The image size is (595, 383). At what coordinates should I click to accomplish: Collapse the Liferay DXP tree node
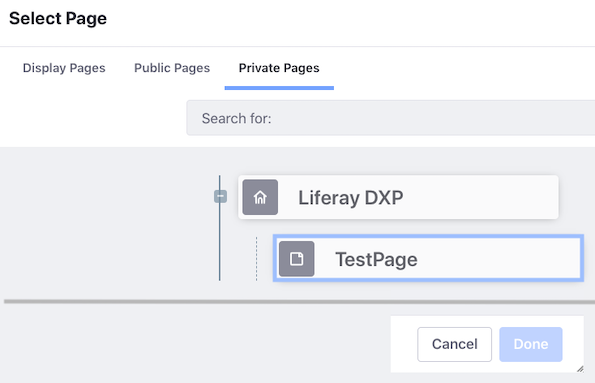(x=220, y=196)
